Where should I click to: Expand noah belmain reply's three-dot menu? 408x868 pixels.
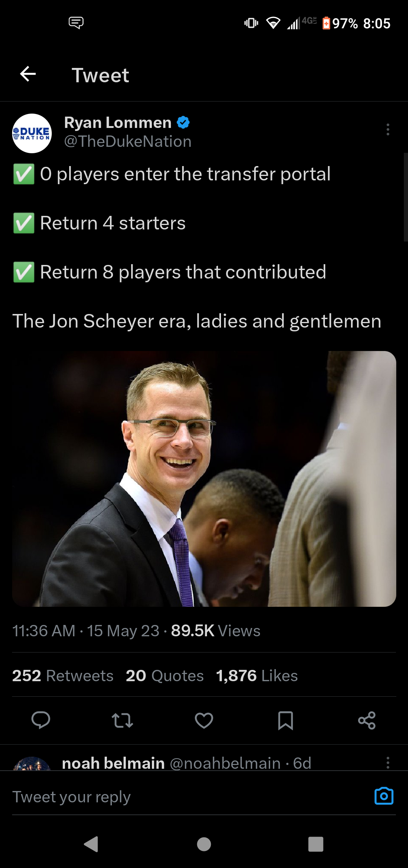click(x=388, y=762)
